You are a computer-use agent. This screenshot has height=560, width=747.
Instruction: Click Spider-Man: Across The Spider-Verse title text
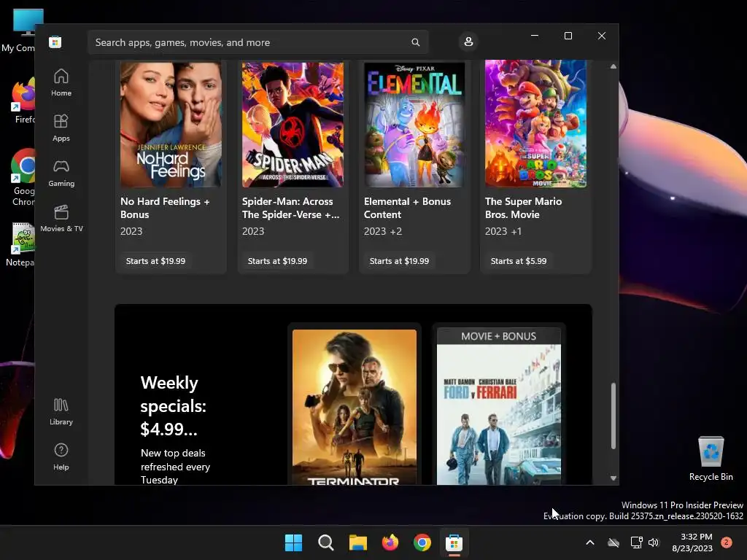coord(290,208)
